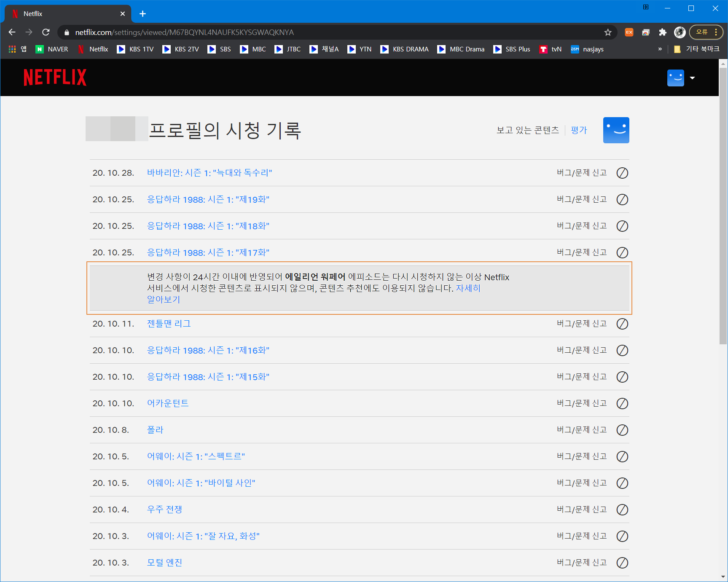The image size is (728, 582).
Task: Hide 응답하라 1988 제16화 from history
Action: tap(622, 350)
